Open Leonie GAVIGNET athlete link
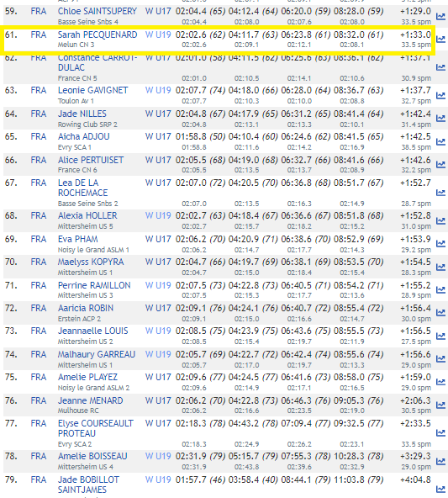Screen dimensions: 448x498 click(x=92, y=91)
